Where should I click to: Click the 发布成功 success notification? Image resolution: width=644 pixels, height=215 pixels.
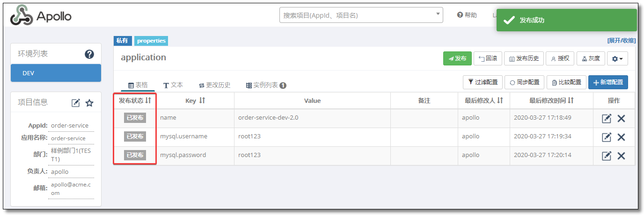tap(567, 20)
